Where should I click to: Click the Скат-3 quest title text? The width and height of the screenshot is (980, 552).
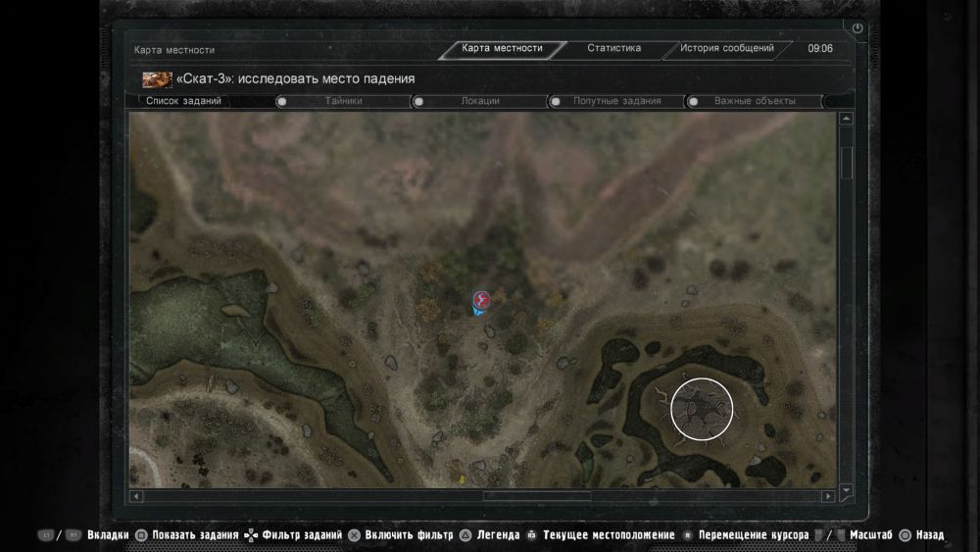click(x=296, y=79)
